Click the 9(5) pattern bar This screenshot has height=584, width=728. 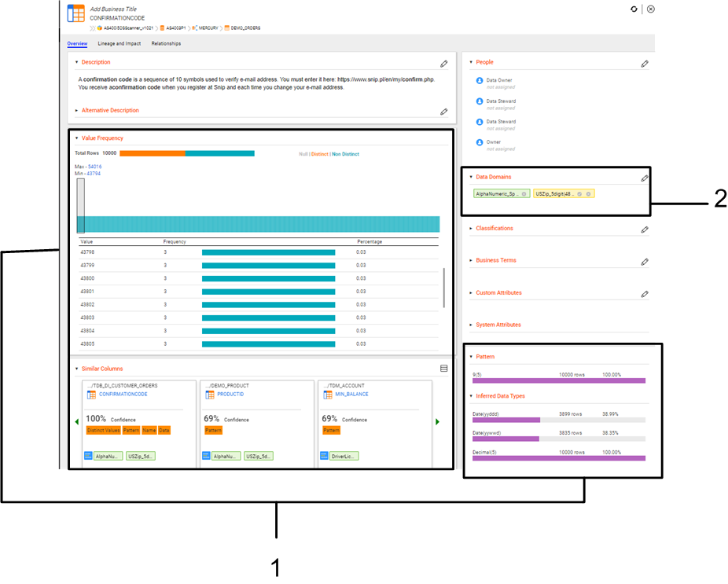559,380
